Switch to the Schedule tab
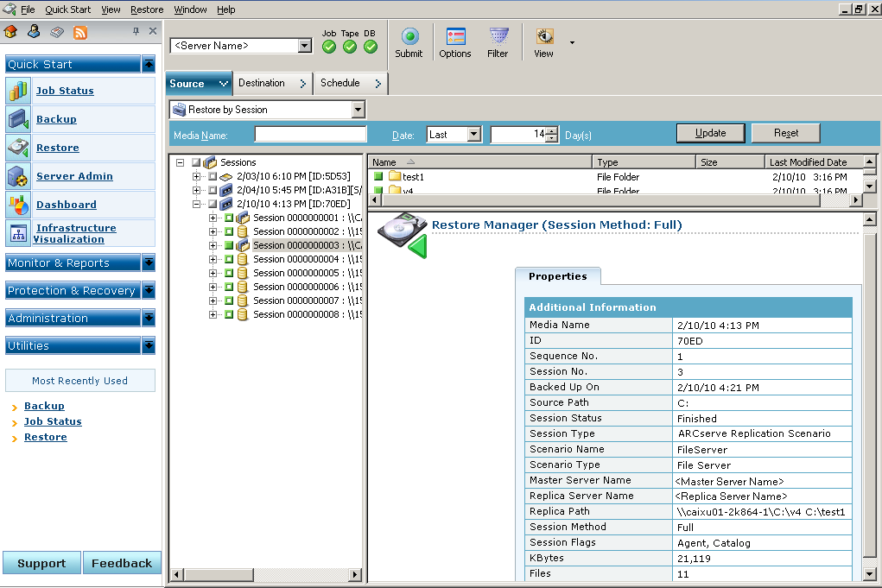Viewport: 882px width, 588px height. (351, 83)
